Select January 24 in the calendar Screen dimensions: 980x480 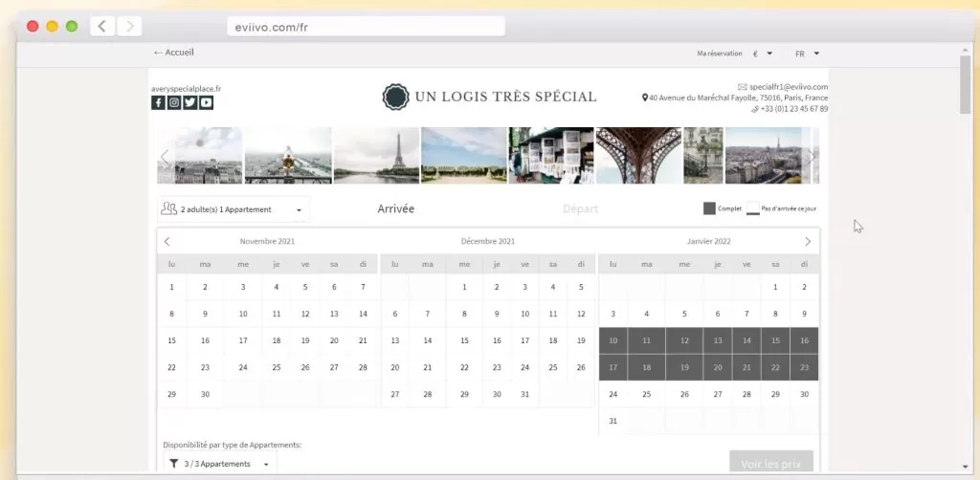coord(613,395)
